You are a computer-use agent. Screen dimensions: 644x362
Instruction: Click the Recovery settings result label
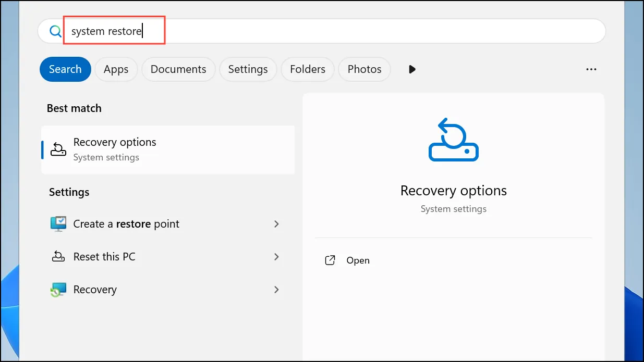click(x=95, y=290)
